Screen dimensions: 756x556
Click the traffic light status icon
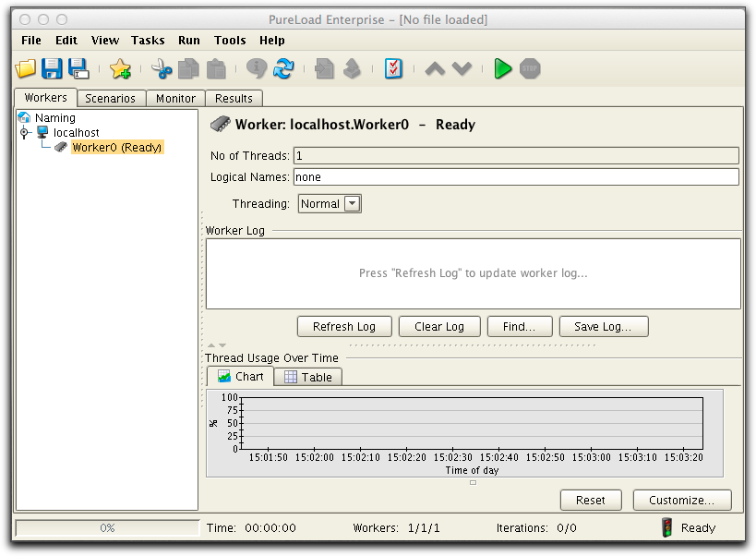666,527
